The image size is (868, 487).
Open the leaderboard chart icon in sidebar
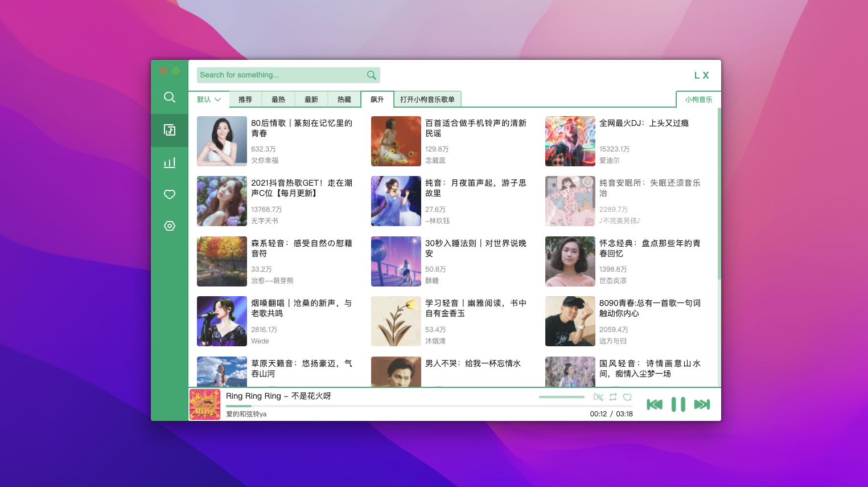[170, 163]
